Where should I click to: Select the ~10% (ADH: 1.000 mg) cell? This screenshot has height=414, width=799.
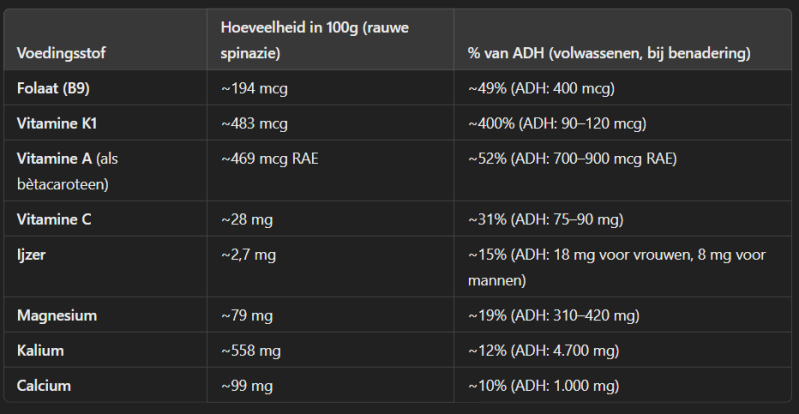point(543,385)
